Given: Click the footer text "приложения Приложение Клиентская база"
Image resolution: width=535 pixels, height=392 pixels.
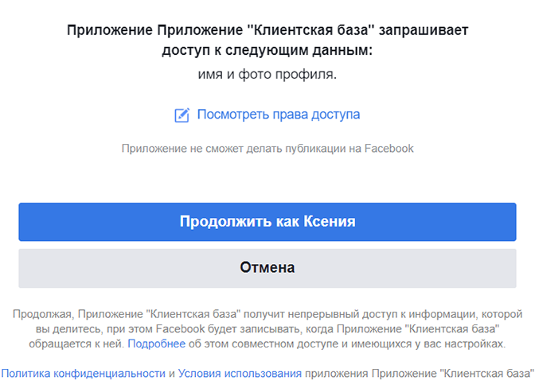Looking at the screenshot, I should (419, 374).
